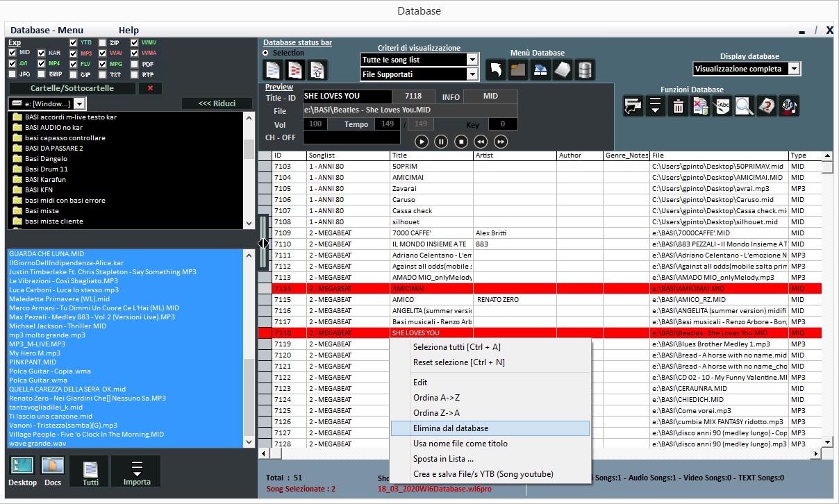Click the '<<< Riduci' button

(x=216, y=103)
